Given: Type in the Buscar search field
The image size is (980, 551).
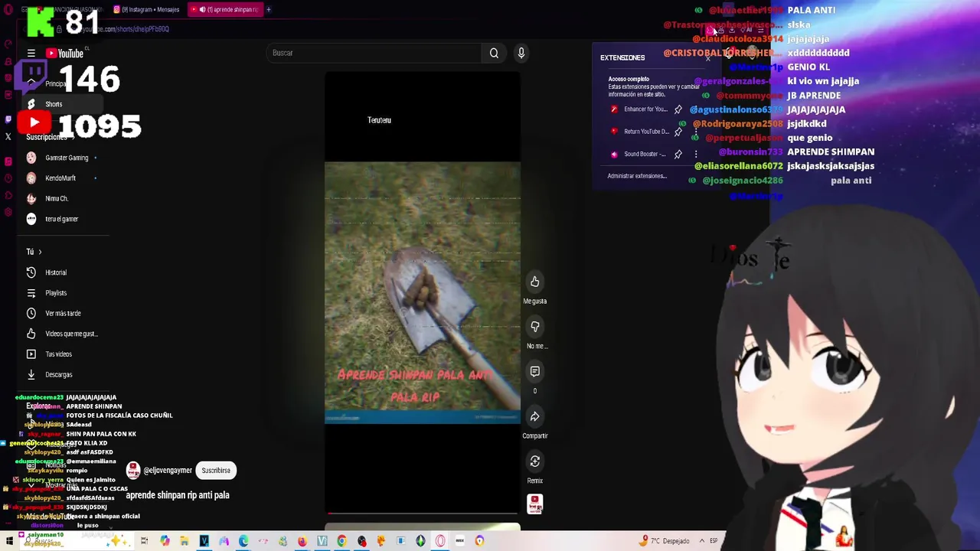Looking at the screenshot, I should [375, 53].
